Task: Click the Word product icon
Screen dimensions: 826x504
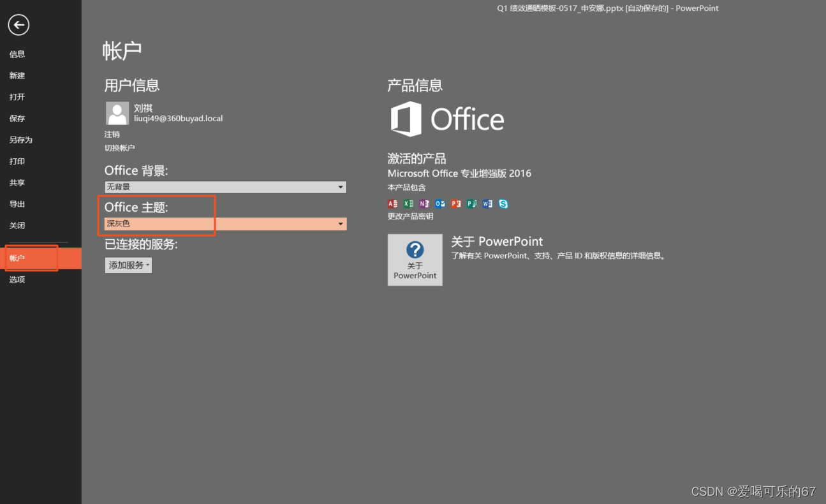Action: (x=487, y=204)
